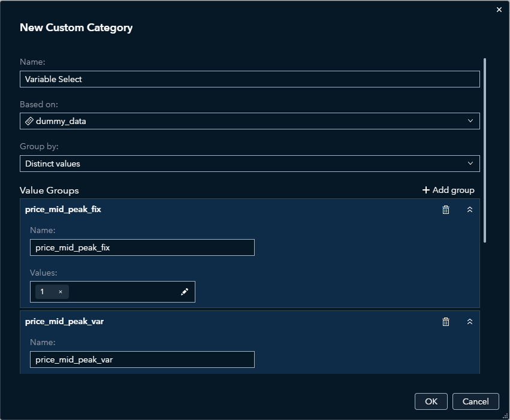The height and width of the screenshot is (420, 510).
Task: Click the trash icon in the second group header
Action: [446, 322]
